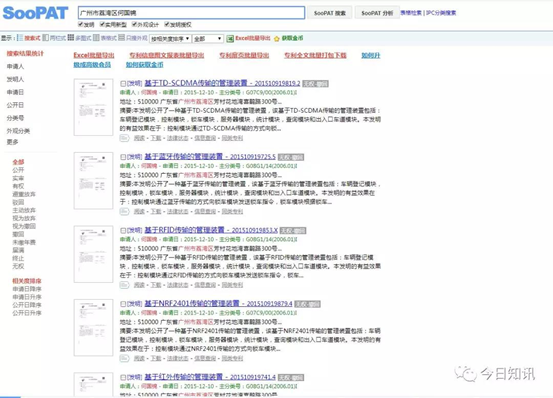Tick the checkbox for the TD-SCDMA patent
553x398 pixels.
123,84
